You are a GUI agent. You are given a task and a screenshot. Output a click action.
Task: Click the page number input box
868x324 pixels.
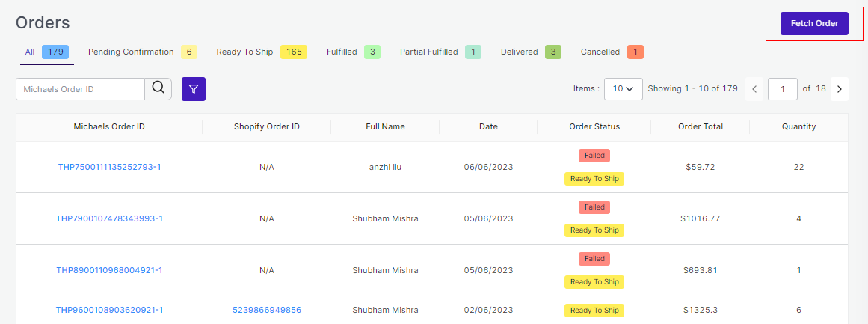point(783,89)
